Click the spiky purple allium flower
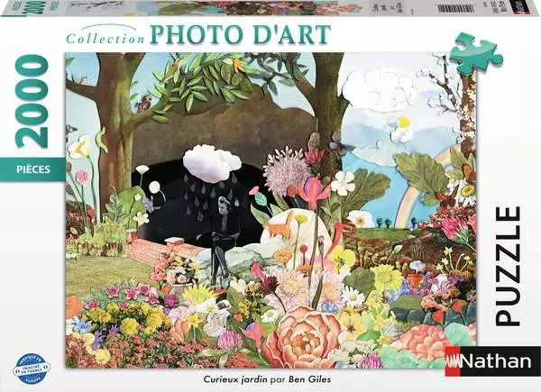 (x=288, y=169)
